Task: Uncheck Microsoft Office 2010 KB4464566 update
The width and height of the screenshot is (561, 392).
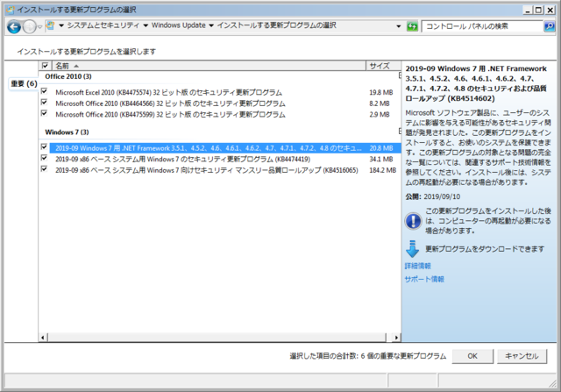Action: click(44, 102)
